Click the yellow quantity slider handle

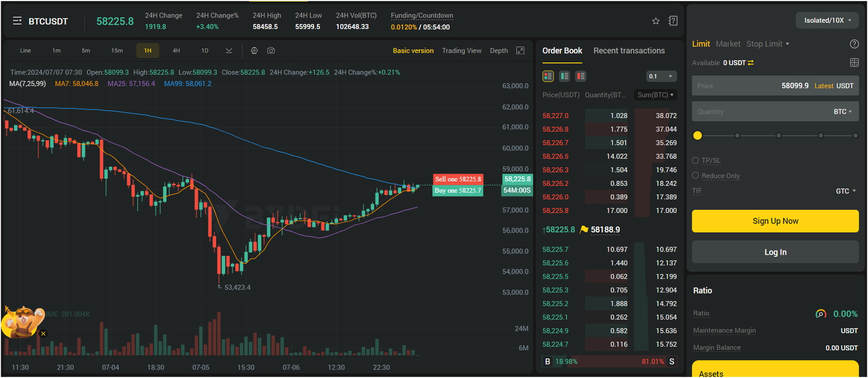[698, 135]
